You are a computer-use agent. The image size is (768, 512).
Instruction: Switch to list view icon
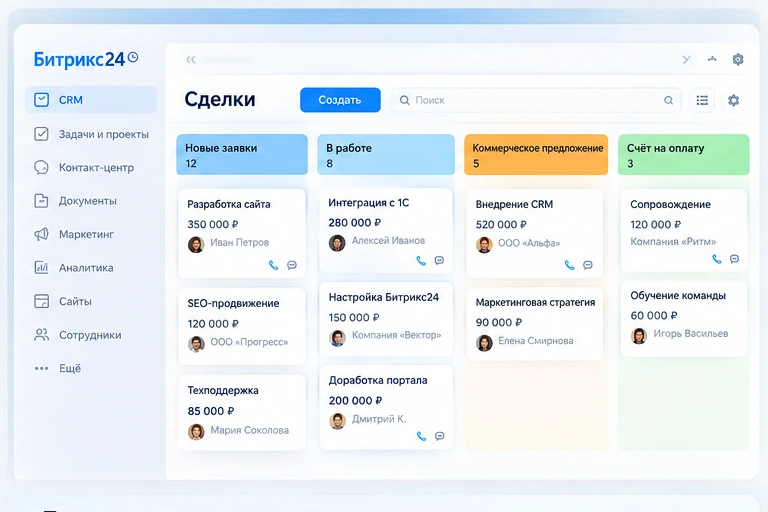[x=702, y=100]
